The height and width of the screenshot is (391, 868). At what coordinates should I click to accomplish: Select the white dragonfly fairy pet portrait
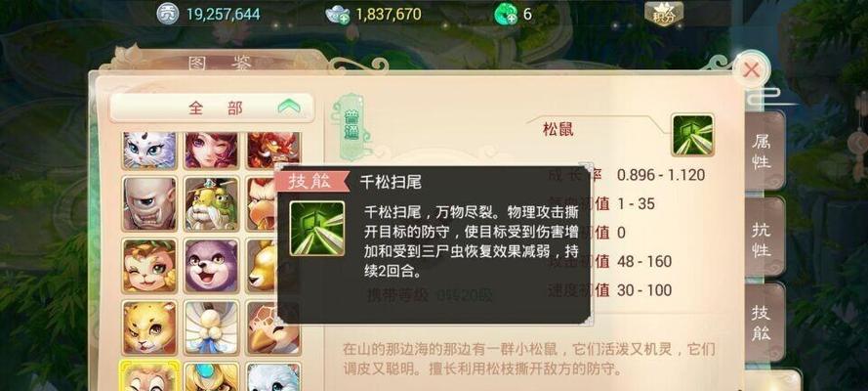tap(211, 327)
